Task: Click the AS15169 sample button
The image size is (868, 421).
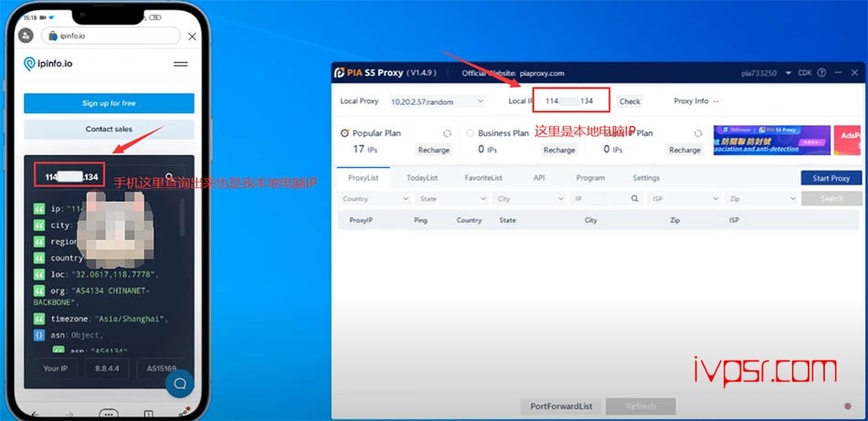Action: [x=161, y=368]
